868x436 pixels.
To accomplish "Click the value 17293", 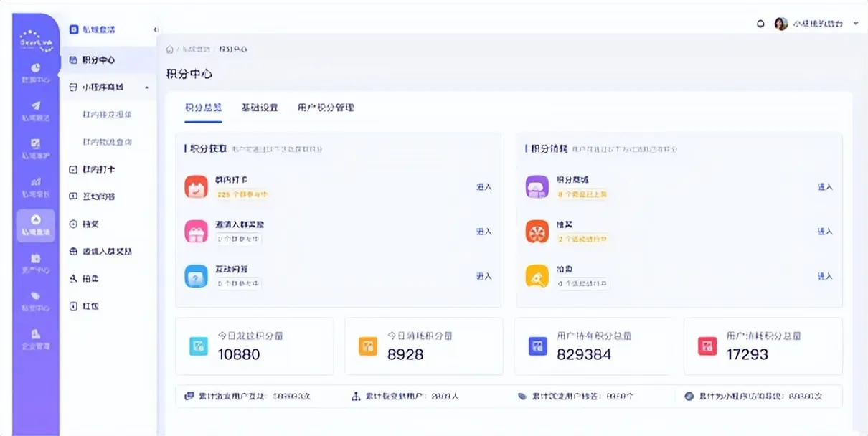I will click(747, 354).
